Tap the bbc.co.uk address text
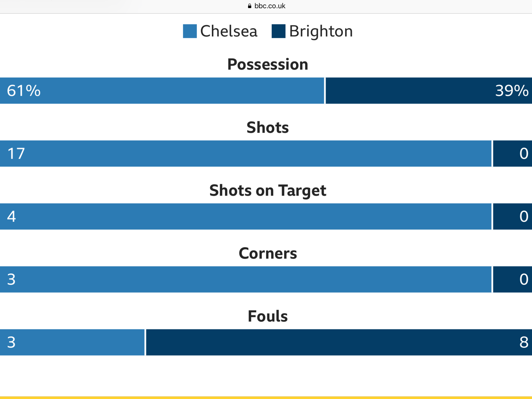Image resolution: width=532 pixels, height=399 pixels. 270,6
